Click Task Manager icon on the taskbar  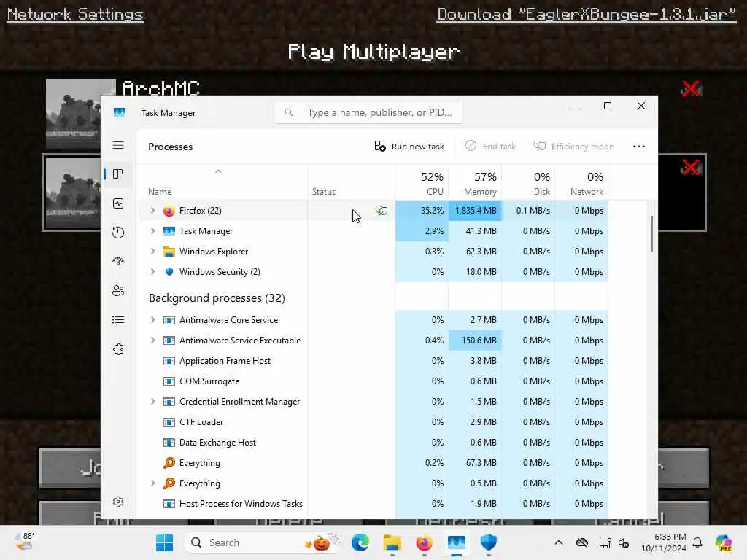click(x=457, y=542)
